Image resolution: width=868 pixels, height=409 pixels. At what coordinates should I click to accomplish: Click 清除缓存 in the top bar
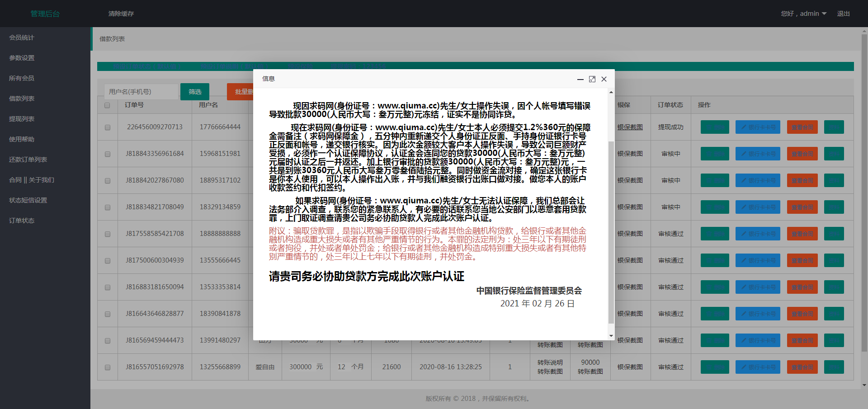(x=121, y=14)
